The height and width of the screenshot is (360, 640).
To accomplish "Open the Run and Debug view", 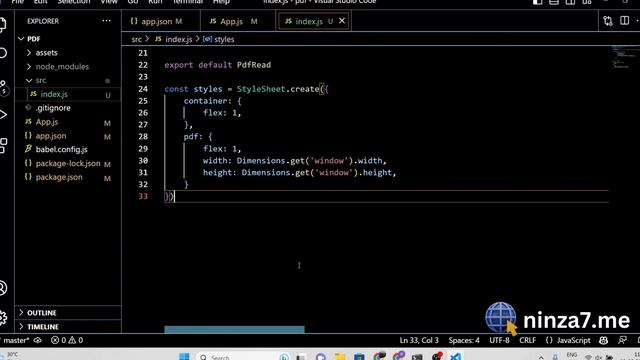I will pos(3,115).
